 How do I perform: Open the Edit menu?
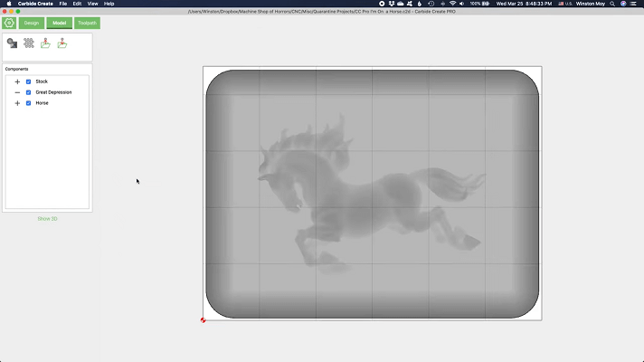77,4
